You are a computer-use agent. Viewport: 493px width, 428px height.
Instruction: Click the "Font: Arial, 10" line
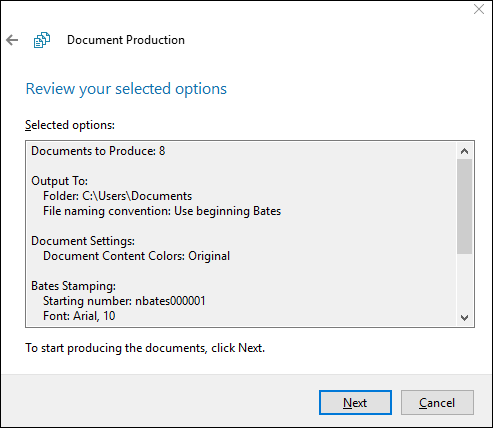click(x=79, y=316)
